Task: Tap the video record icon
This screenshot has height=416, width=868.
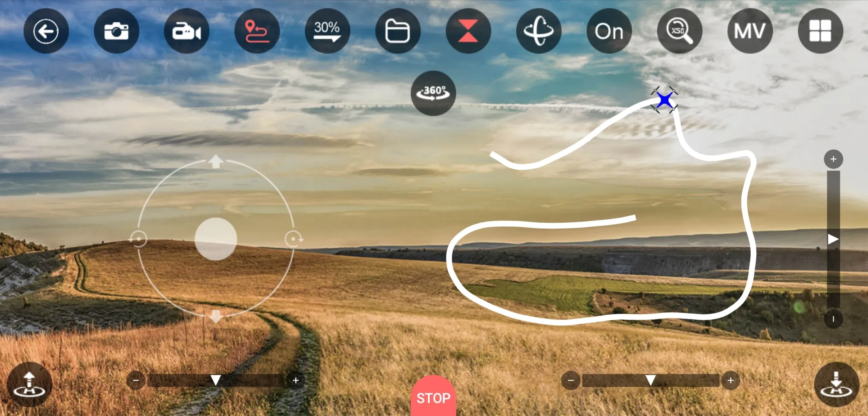Action: pyautogui.click(x=186, y=31)
